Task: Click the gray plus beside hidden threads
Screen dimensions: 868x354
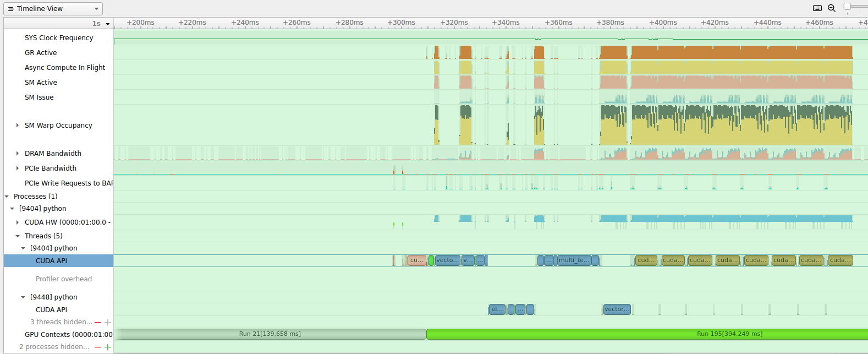Action: click(x=108, y=322)
